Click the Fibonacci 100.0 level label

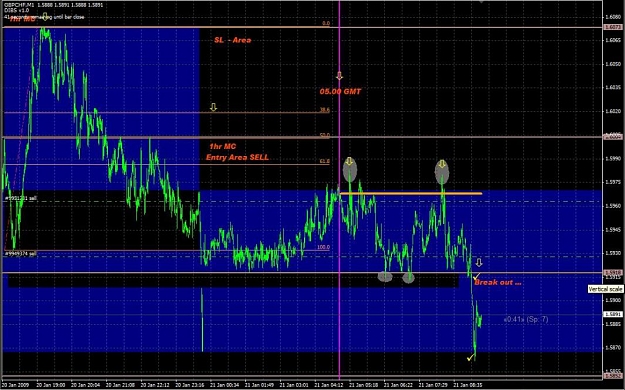pyautogui.click(x=324, y=247)
